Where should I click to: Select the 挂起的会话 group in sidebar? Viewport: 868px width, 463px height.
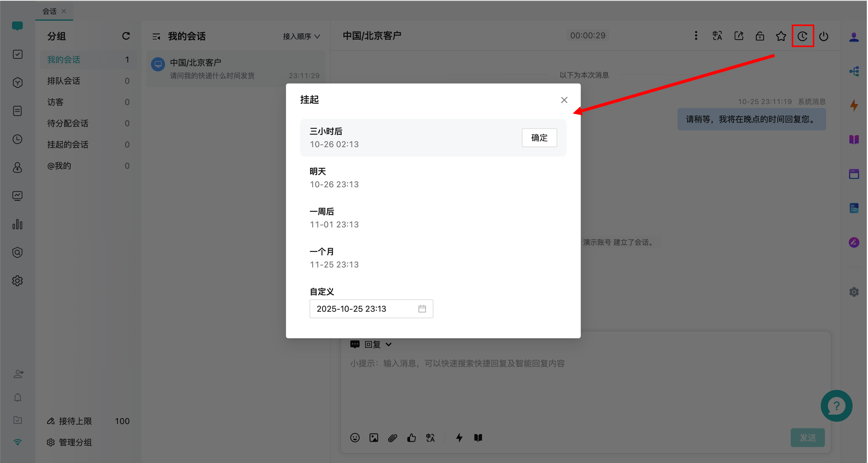pos(68,144)
